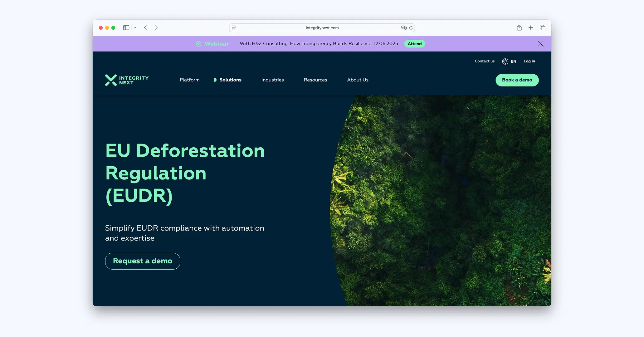Open the Safari share icon

coord(519,28)
